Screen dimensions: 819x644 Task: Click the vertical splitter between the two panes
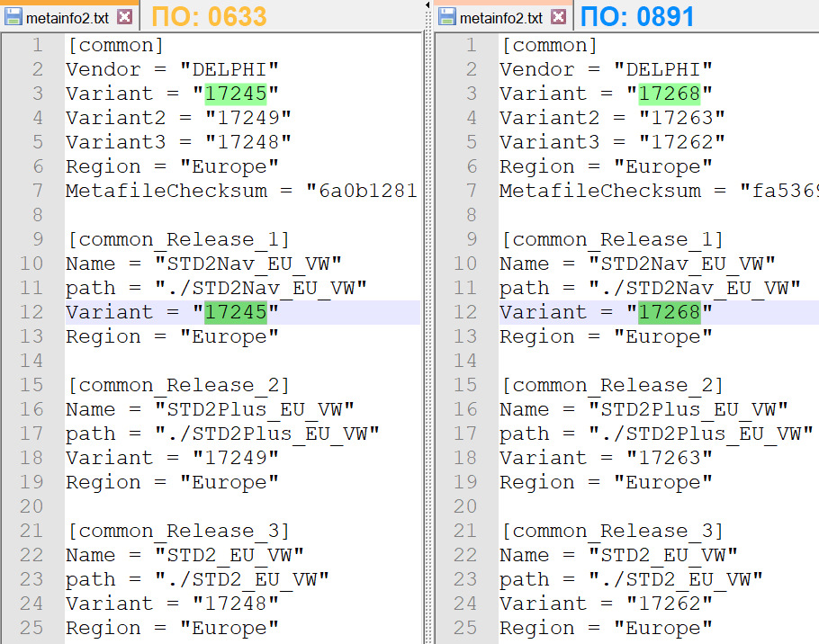coord(428,324)
